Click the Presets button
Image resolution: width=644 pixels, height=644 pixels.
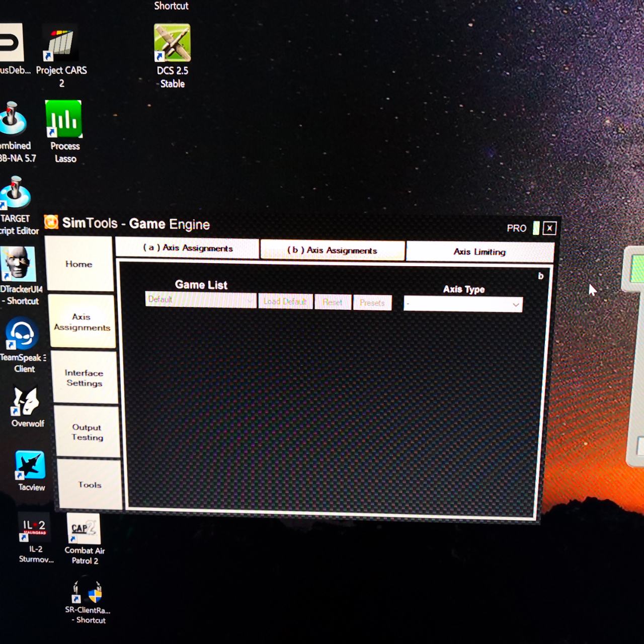click(x=372, y=303)
